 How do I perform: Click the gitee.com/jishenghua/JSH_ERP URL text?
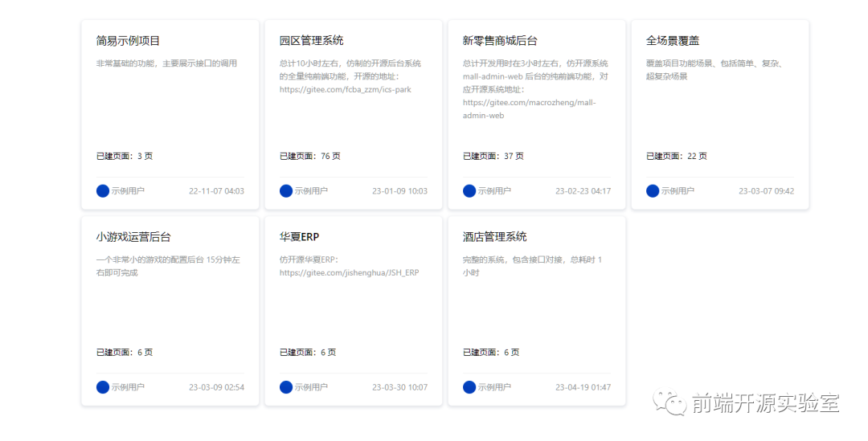(350, 273)
